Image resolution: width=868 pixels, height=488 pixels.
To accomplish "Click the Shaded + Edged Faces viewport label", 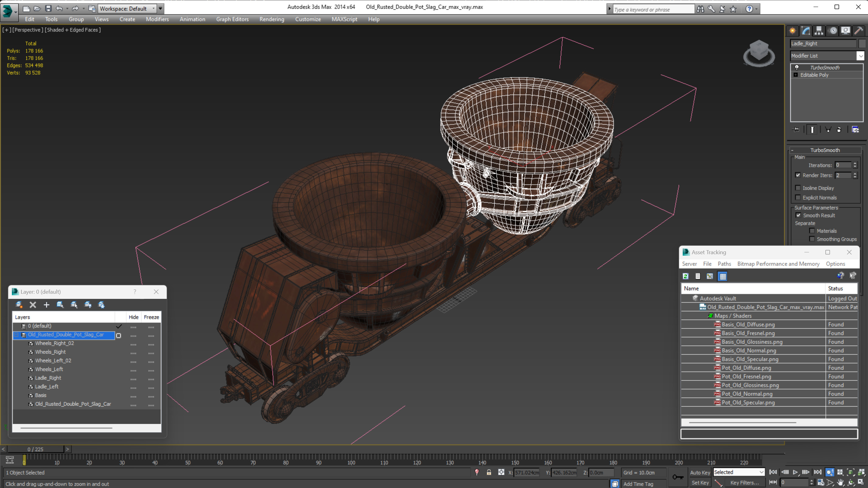I will click(72, 29).
